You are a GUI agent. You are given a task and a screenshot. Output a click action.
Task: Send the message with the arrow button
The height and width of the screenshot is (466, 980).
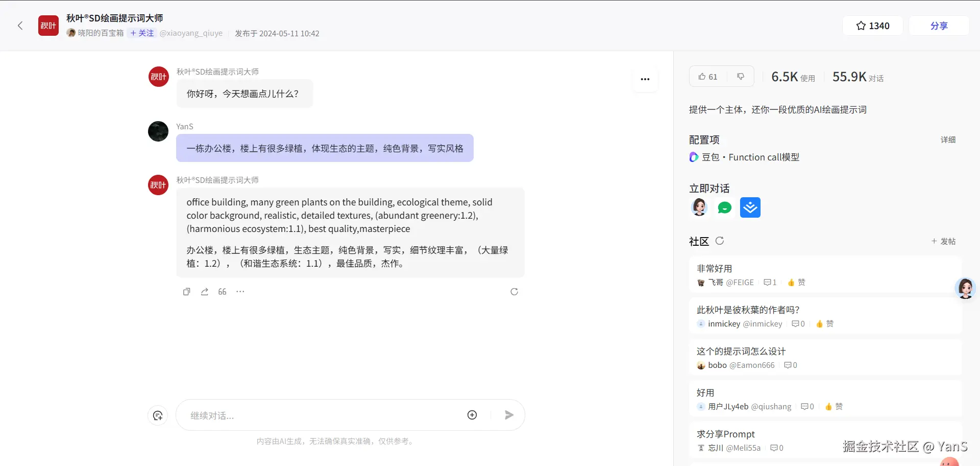pyautogui.click(x=509, y=415)
